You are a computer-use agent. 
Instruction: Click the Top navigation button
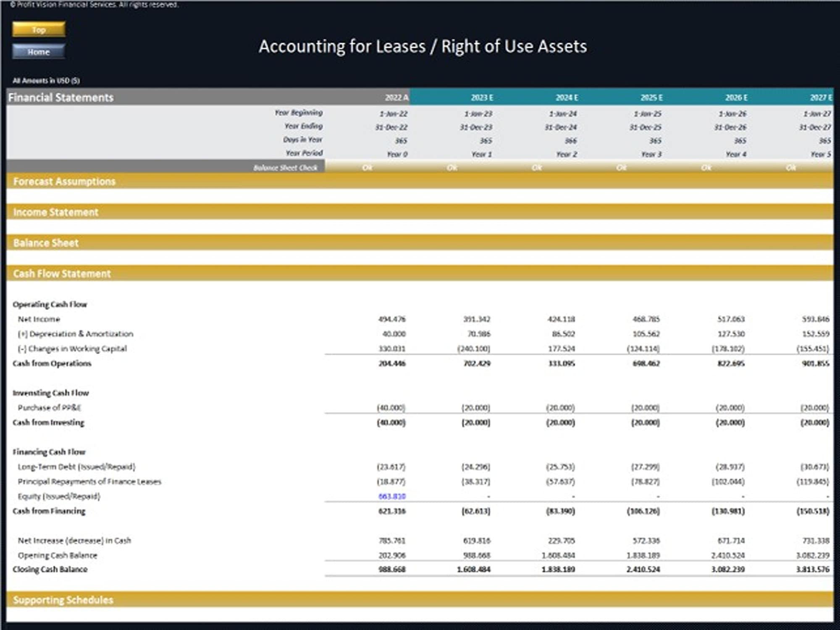(x=38, y=30)
